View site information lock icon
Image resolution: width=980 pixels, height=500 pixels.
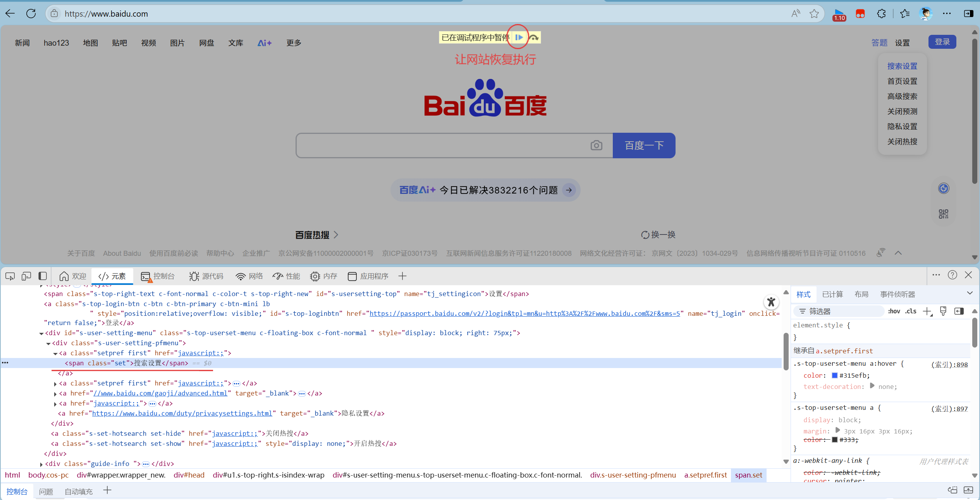[54, 14]
